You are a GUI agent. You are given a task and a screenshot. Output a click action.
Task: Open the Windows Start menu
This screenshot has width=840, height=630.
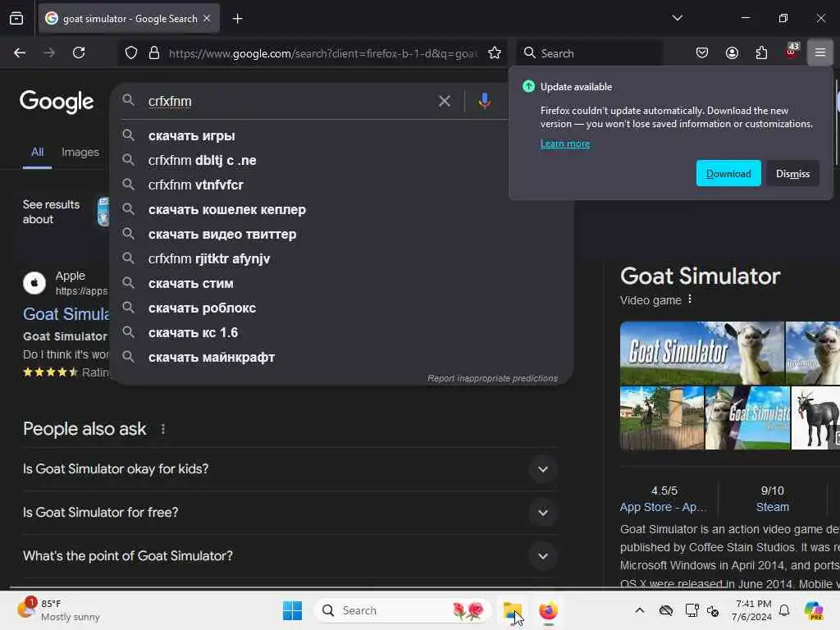pos(293,610)
